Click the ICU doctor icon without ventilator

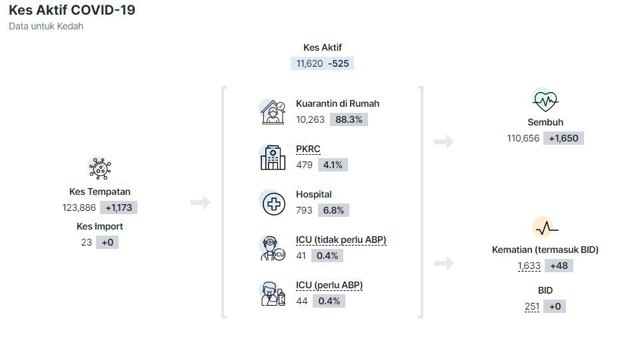[273, 248]
